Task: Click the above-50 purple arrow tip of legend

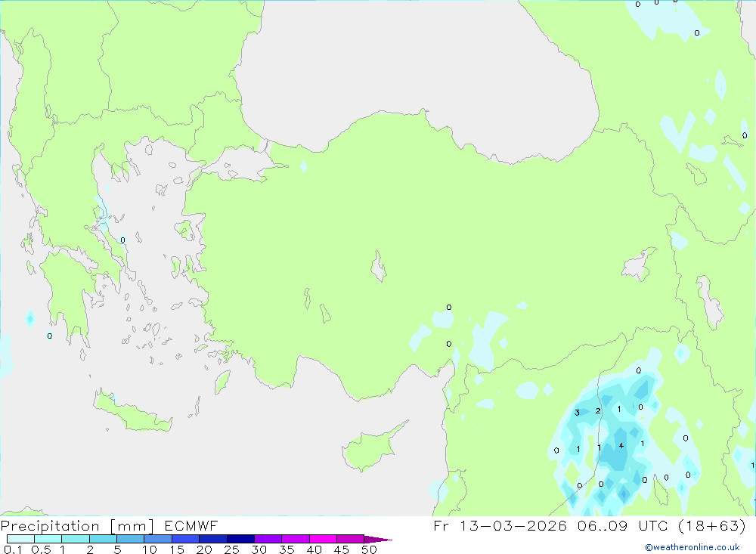Action: click(x=378, y=540)
